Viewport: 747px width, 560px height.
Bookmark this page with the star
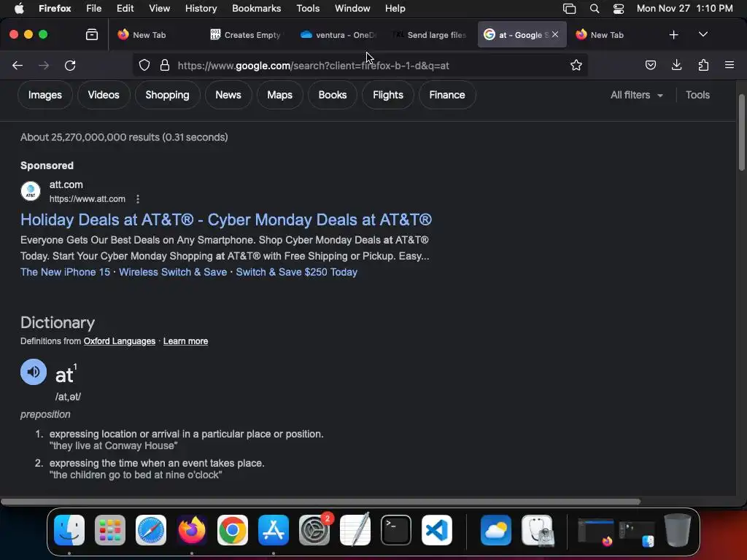tap(576, 65)
